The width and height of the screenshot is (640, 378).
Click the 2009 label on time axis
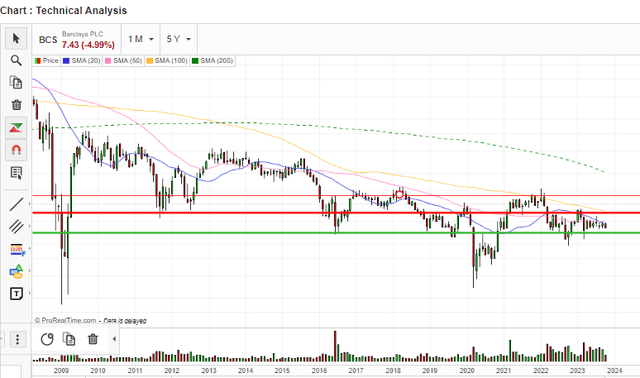click(x=61, y=371)
